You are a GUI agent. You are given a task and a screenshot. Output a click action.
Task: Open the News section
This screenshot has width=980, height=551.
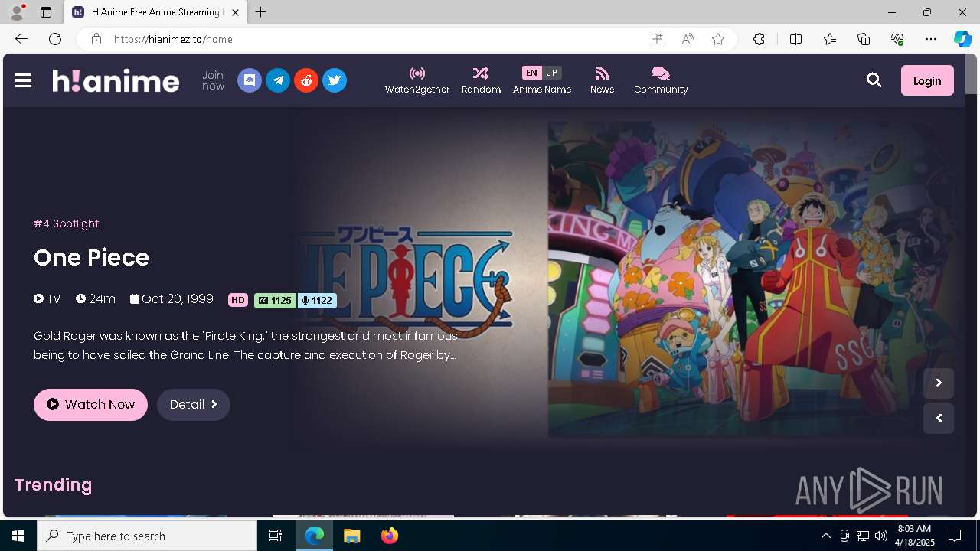pos(602,80)
